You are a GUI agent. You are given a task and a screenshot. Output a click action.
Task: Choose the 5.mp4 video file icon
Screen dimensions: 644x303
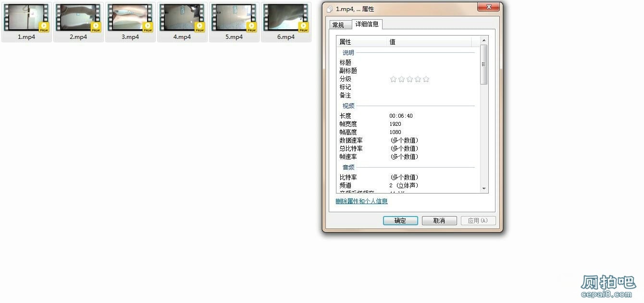point(234,18)
